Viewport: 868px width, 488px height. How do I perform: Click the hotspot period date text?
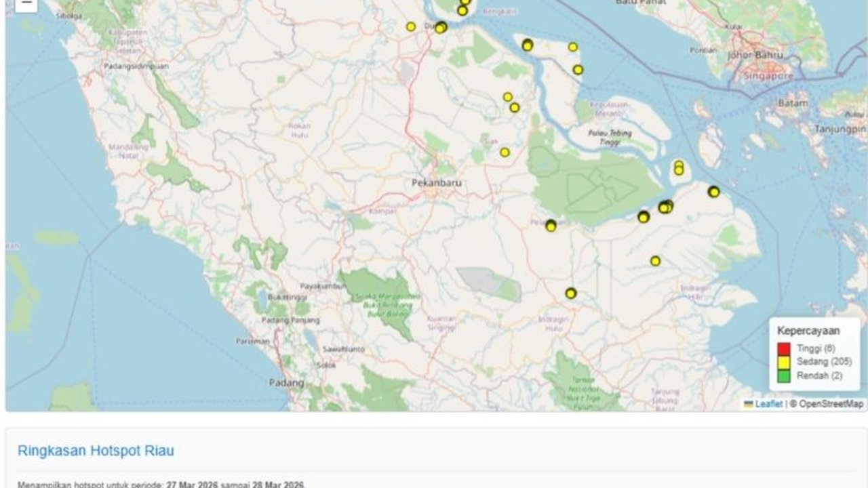(234, 485)
